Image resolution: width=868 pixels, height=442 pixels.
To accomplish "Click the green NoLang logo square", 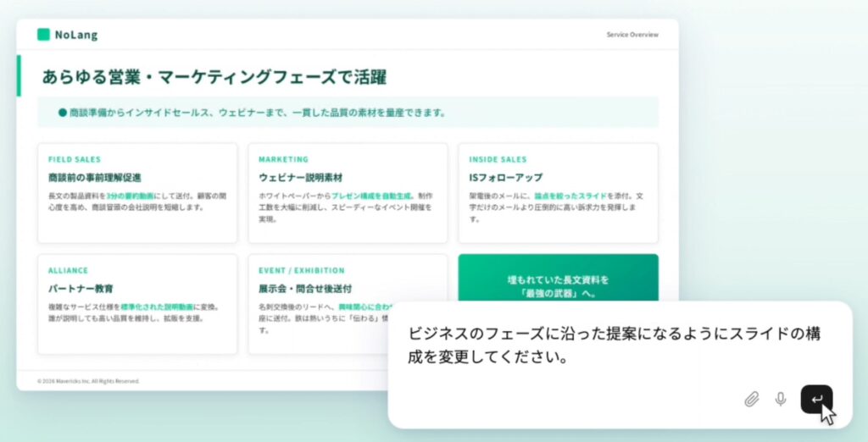I will pyautogui.click(x=43, y=35).
